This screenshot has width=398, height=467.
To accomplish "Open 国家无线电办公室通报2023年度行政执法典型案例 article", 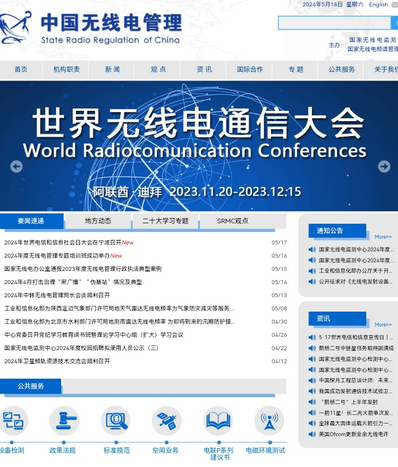I will coord(83,269).
